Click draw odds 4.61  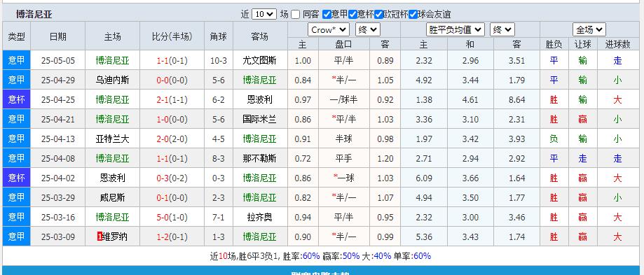[470, 99]
